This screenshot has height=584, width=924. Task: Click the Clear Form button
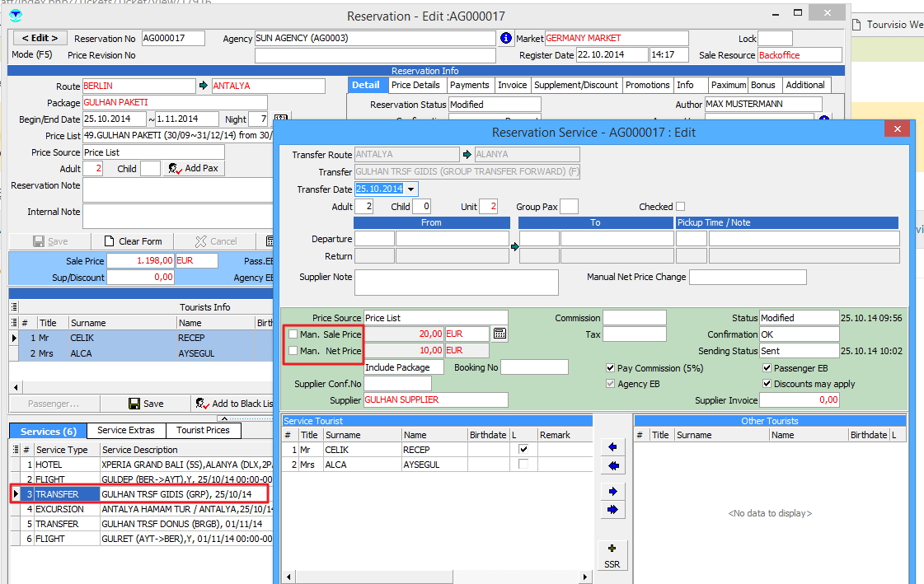[x=134, y=241]
